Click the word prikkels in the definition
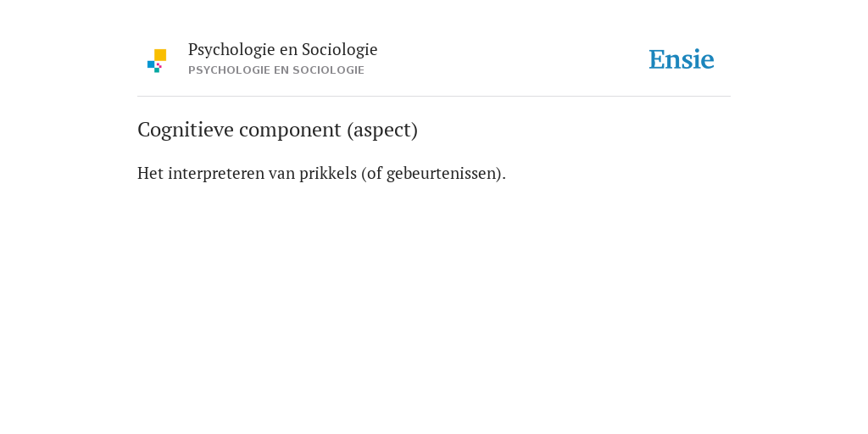Screen dimensions: 868x434 (x=328, y=173)
